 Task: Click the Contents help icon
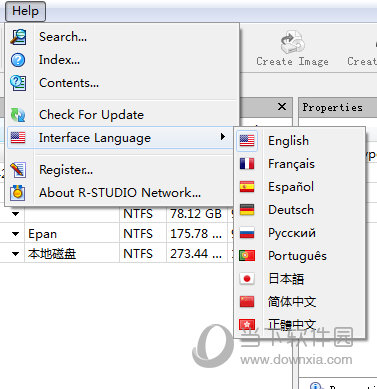pos(18,83)
